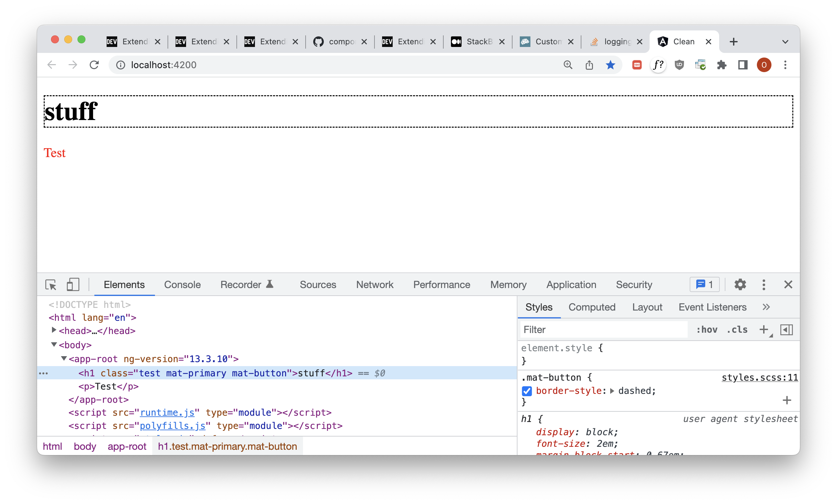Toggle the :hov element state button

tap(707, 330)
